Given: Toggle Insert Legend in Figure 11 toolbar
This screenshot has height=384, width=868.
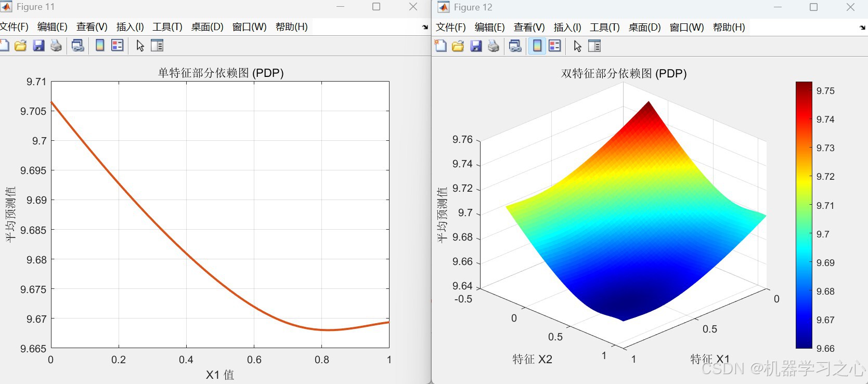Looking at the screenshot, I should [118, 46].
